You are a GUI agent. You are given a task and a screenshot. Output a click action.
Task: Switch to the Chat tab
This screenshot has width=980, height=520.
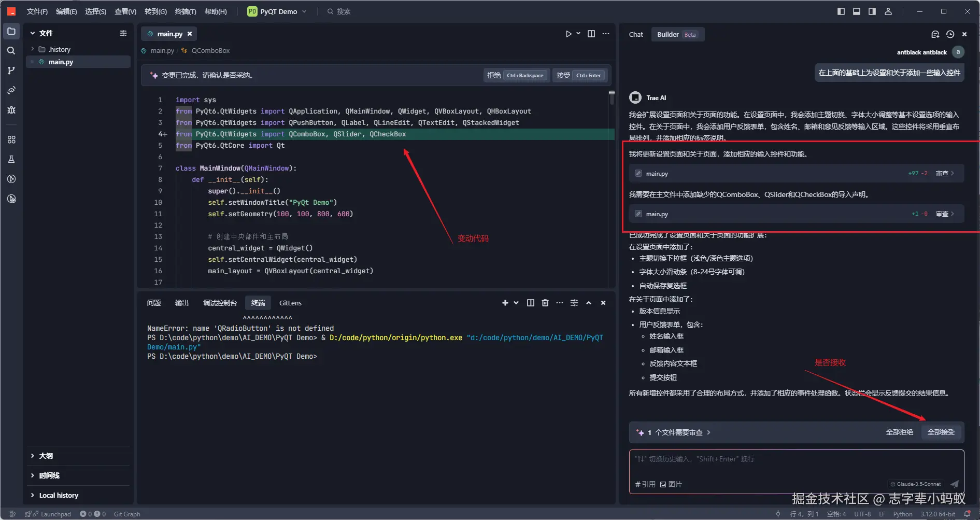[636, 35]
